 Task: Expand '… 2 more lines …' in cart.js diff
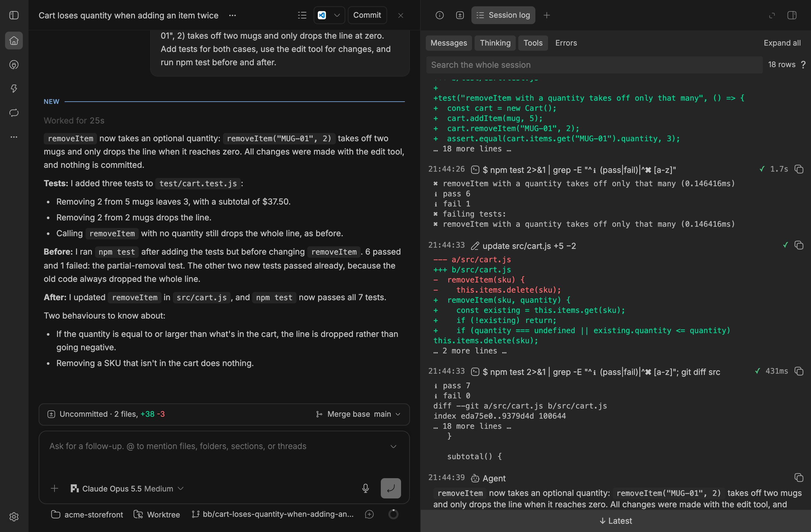pyautogui.click(x=470, y=351)
